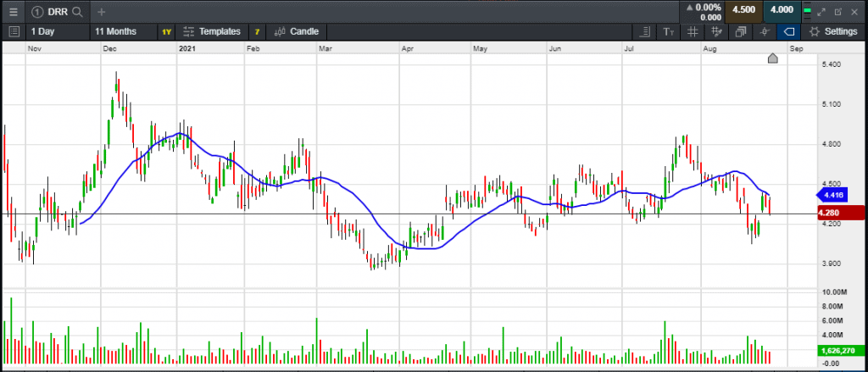Click the 4.500 buy price button
This screenshot has height=372, width=868.
(x=743, y=11)
